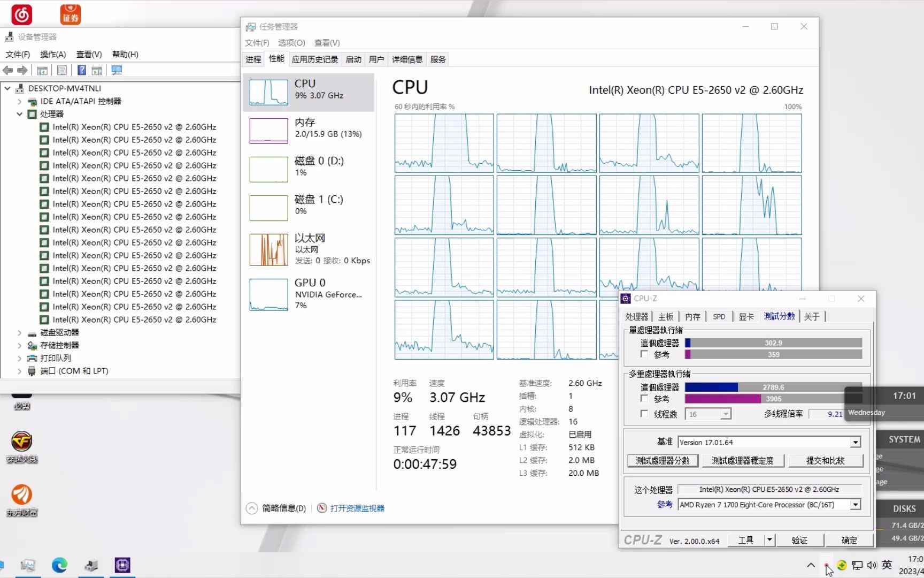This screenshot has height=578, width=924.
Task: Click the 參考 reference link label in CPU-Z
Action: [665, 504]
